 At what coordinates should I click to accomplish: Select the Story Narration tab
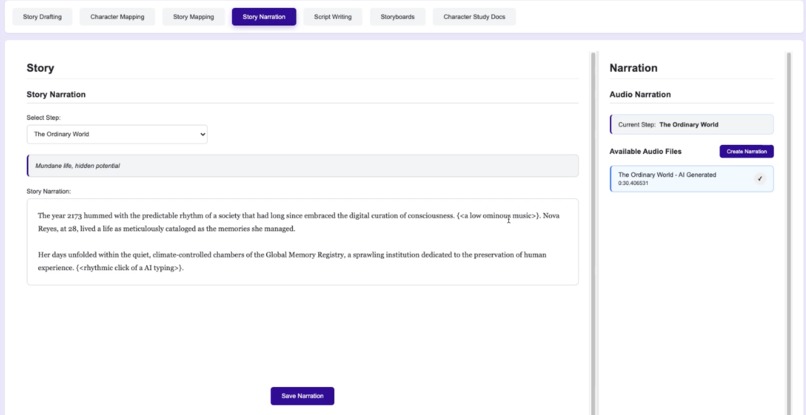(264, 16)
